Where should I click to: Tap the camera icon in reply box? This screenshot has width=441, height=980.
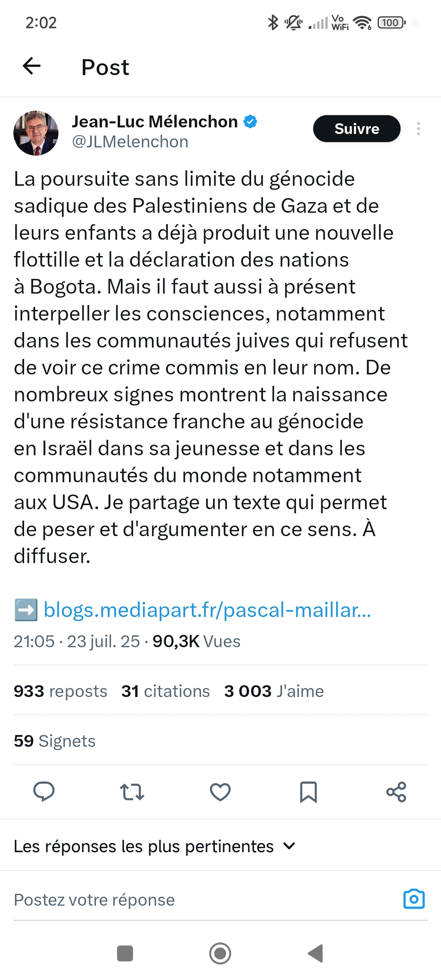414,899
